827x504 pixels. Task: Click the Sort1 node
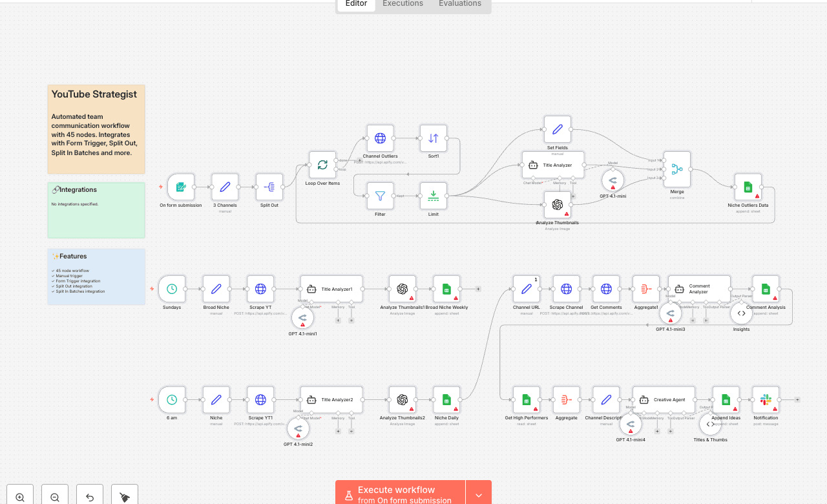point(433,138)
